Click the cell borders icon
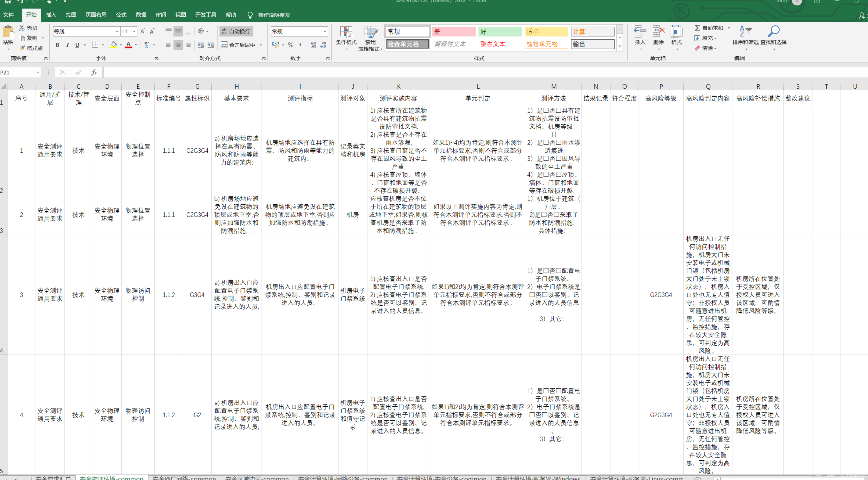 (95, 45)
